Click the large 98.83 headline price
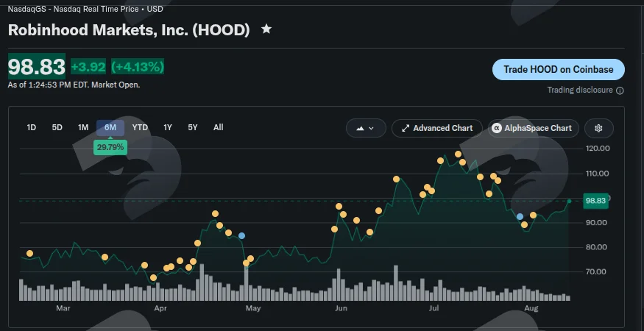This screenshot has height=331, width=644. tap(37, 66)
